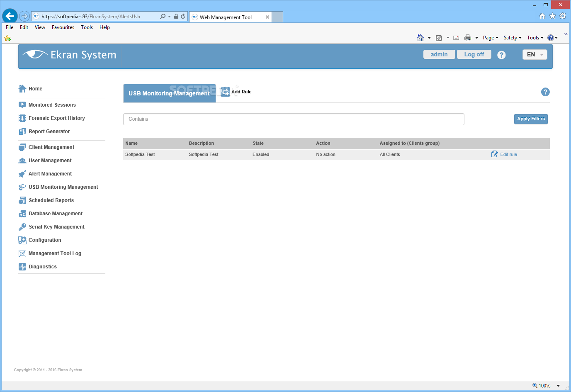Image resolution: width=571 pixels, height=392 pixels.
Task: Expand the command bar Tools dropdown
Action: pos(535,38)
